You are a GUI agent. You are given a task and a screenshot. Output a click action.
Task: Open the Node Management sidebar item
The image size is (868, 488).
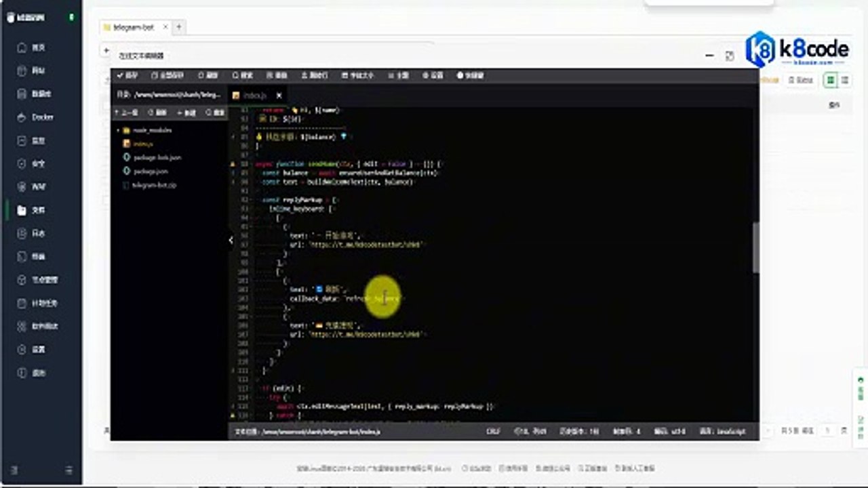(x=37, y=279)
